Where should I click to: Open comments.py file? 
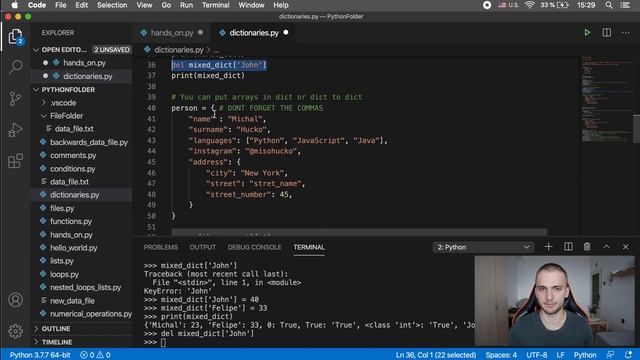(73, 156)
